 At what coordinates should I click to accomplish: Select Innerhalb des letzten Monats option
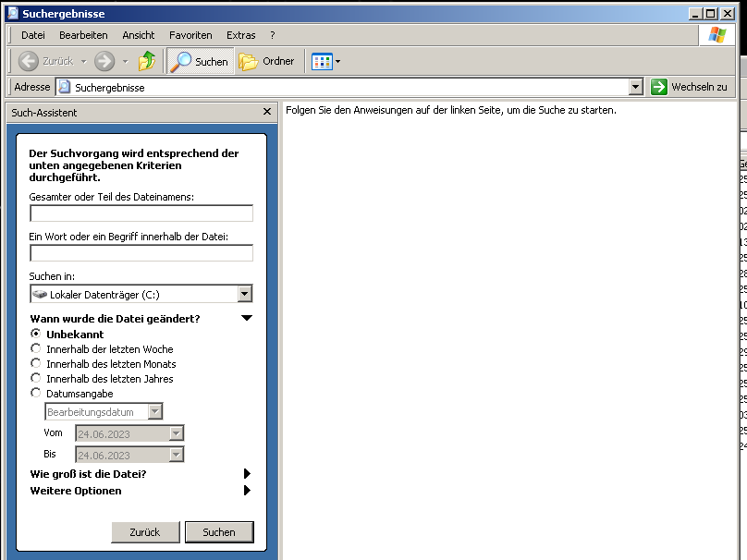pos(36,363)
